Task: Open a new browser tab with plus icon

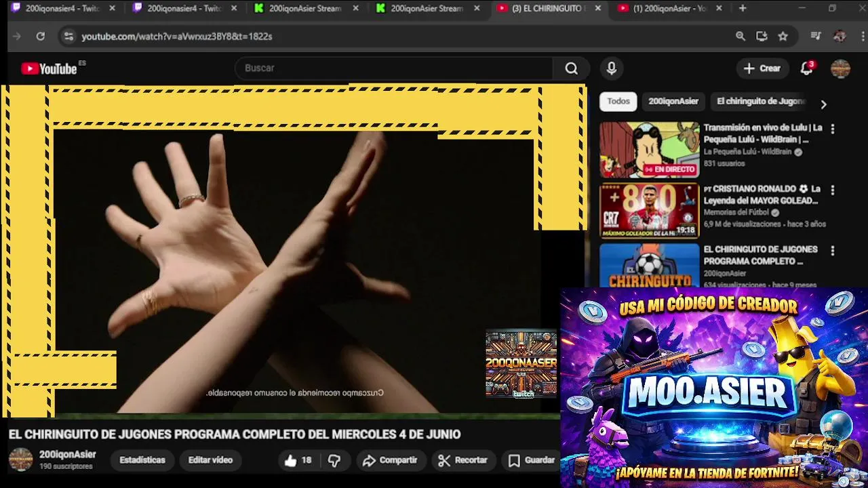Action: [x=743, y=8]
